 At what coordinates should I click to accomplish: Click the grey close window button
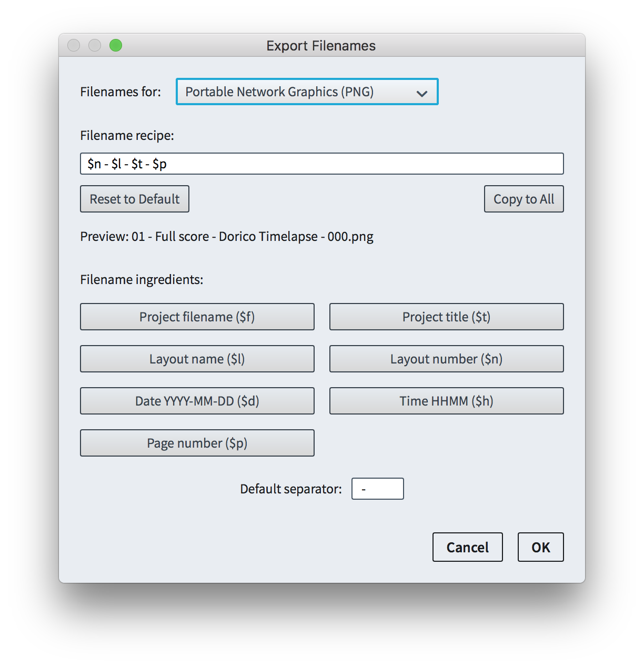(74, 45)
